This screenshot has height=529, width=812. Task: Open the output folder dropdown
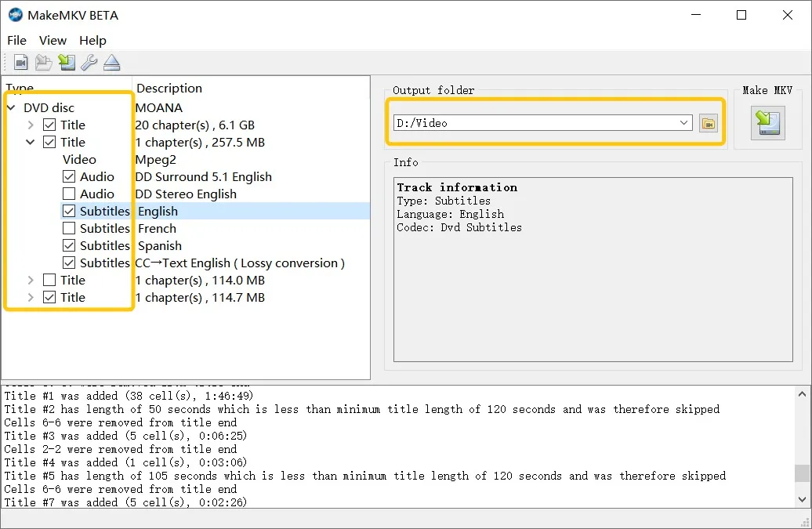click(683, 123)
